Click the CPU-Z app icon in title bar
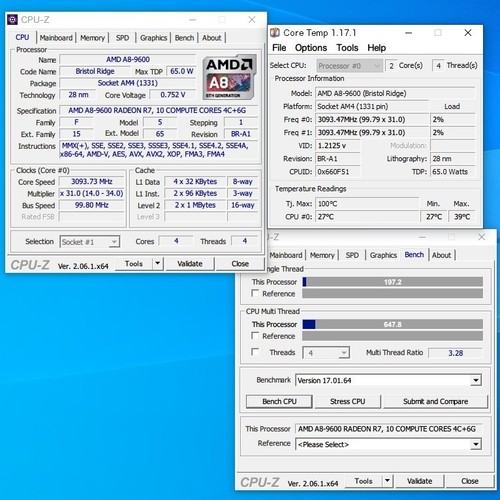The width and height of the screenshot is (500, 500). pyautogui.click(x=12, y=20)
